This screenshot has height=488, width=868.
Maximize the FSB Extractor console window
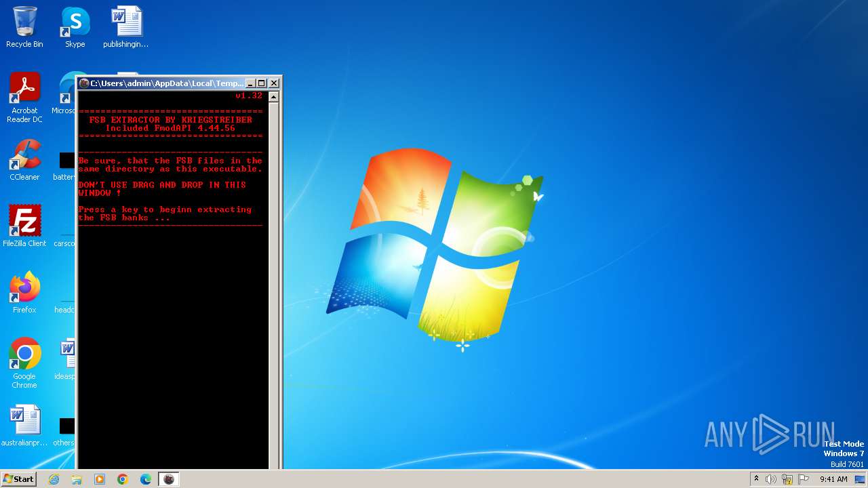[262, 83]
